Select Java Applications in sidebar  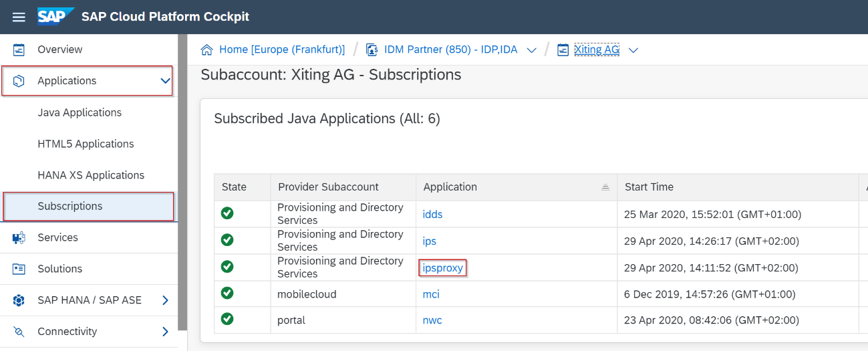pyautogui.click(x=80, y=112)
